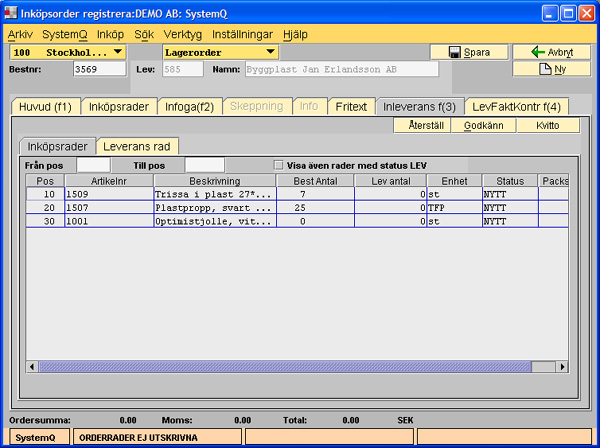Click the horizontal scrollbar thumb in table
Image resolution: width=600 pixels, height=448 pixels.
285,367
